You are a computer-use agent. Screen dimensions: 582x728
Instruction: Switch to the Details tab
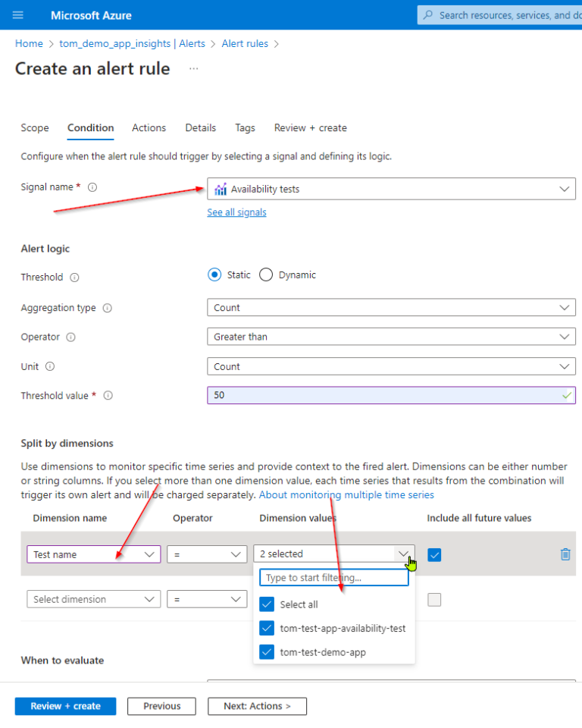coord(201,127)
